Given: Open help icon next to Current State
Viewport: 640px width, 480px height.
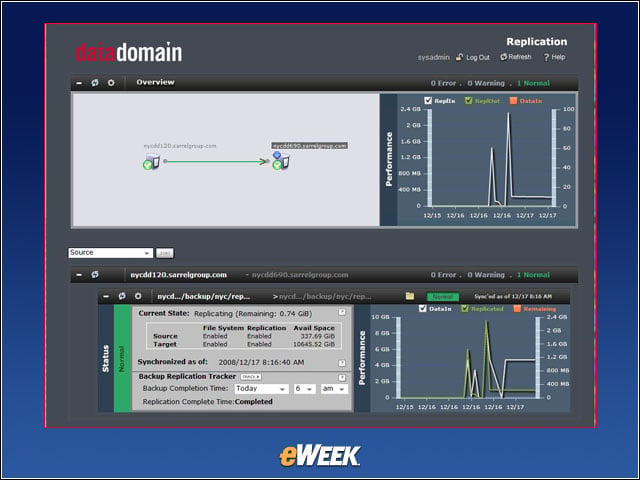Looking at the screenshot, I should click(342, 312).
